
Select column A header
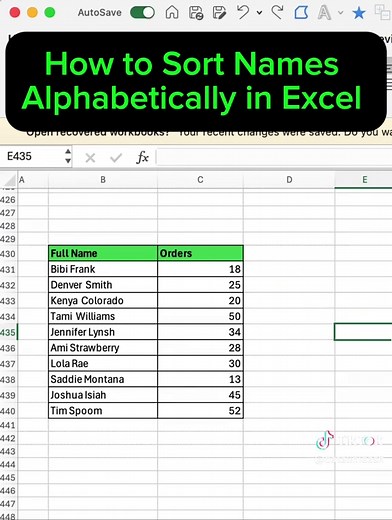click(x=33, y=180)
